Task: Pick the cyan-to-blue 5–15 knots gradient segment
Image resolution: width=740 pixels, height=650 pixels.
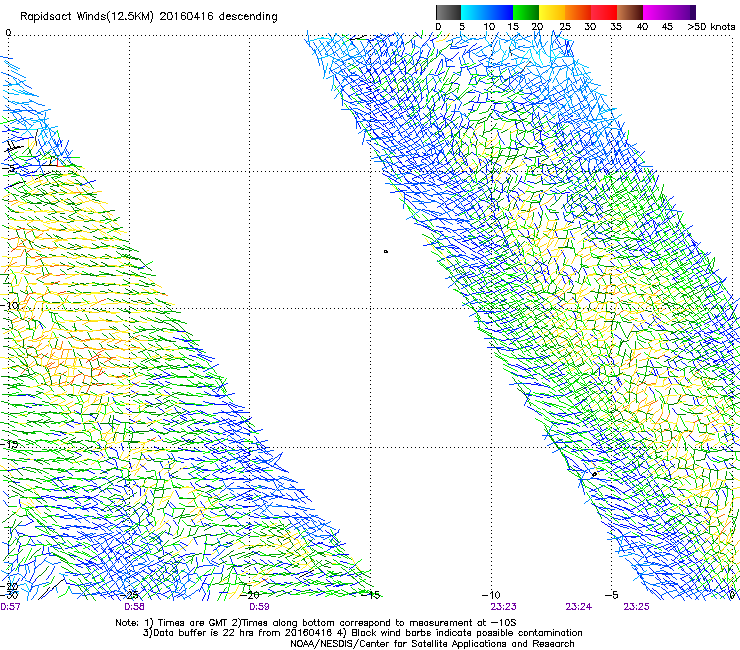Action: point(487,12)
